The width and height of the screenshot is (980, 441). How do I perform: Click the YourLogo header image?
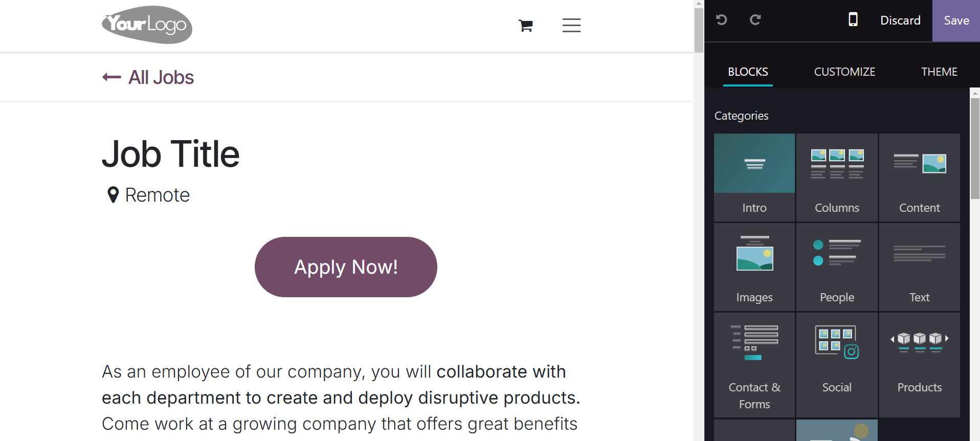(147, 25)
